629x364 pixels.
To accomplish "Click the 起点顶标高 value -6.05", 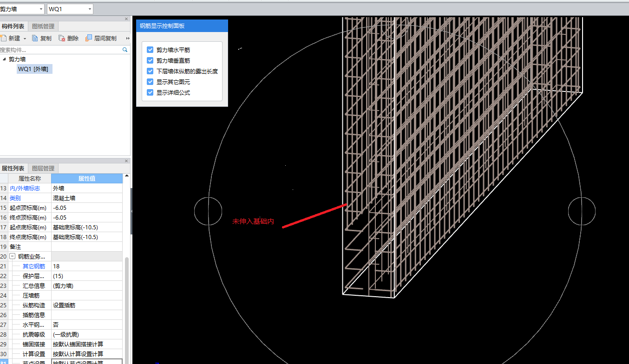I will coord(87,208).
